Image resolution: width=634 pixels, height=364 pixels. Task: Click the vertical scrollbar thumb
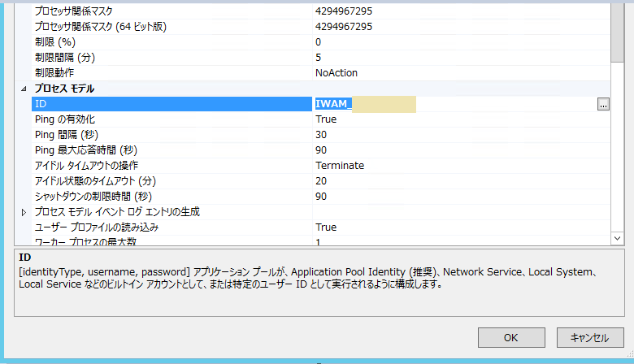click(x=617, y=32)
